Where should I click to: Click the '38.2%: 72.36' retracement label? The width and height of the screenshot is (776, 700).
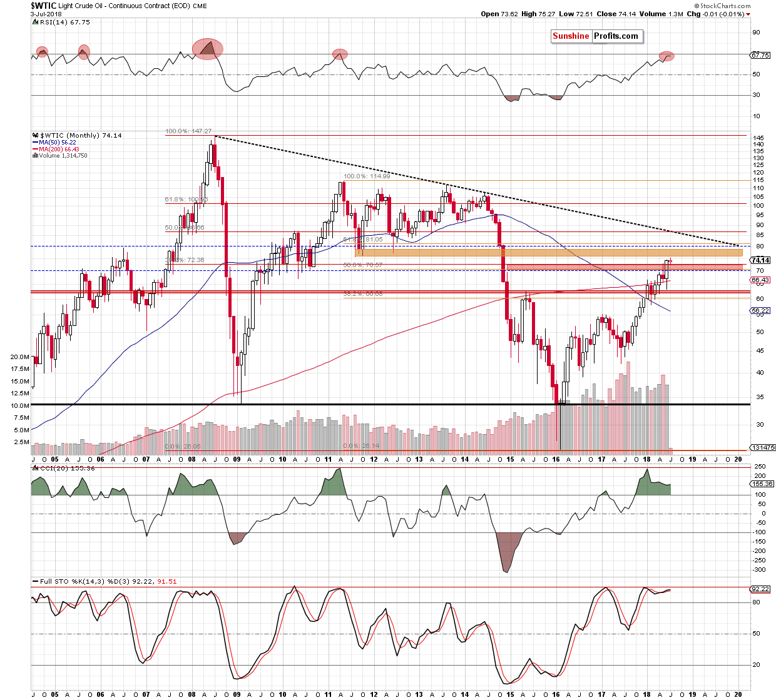click(185, 260)
